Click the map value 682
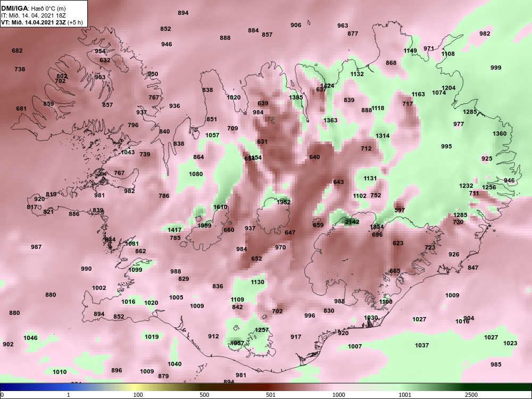Image resolution: width=532 pixels, height=399 pixels. click(17, 51)
